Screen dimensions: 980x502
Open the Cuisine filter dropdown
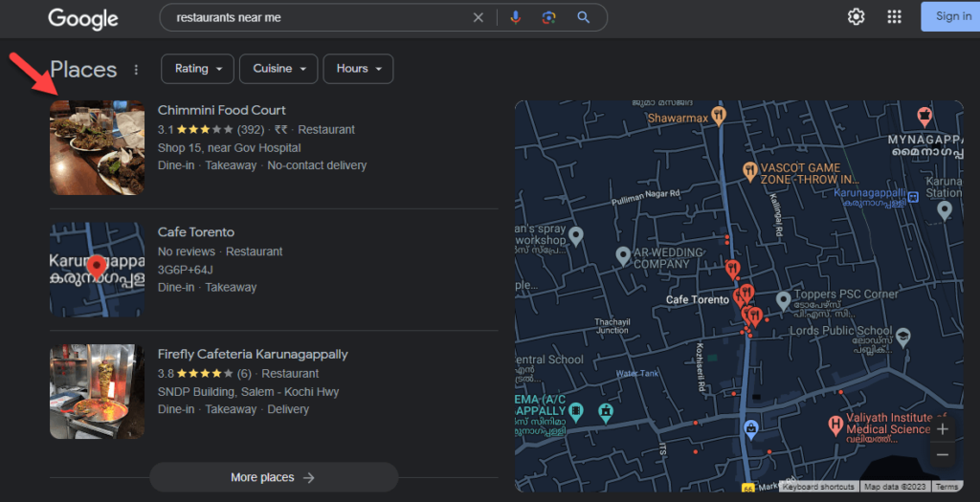pyautogui.click(x=278, y=69)
